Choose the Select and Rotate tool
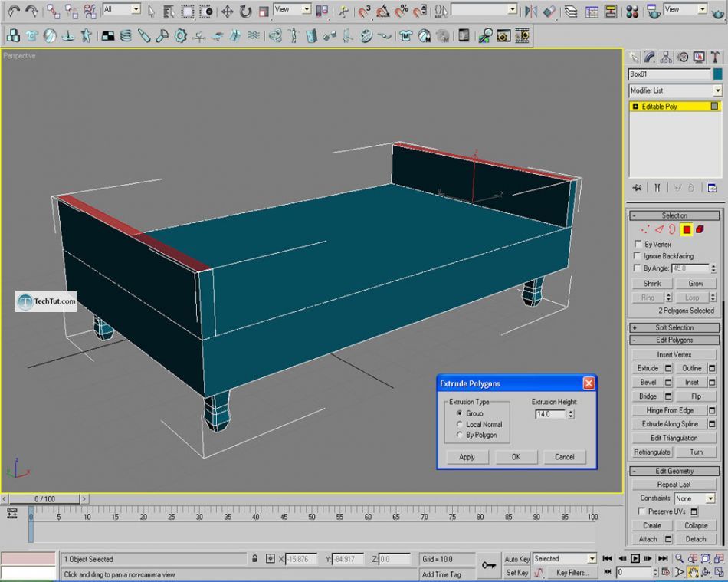The width and height of the screenshot is (728, 582). pos(245,12)
